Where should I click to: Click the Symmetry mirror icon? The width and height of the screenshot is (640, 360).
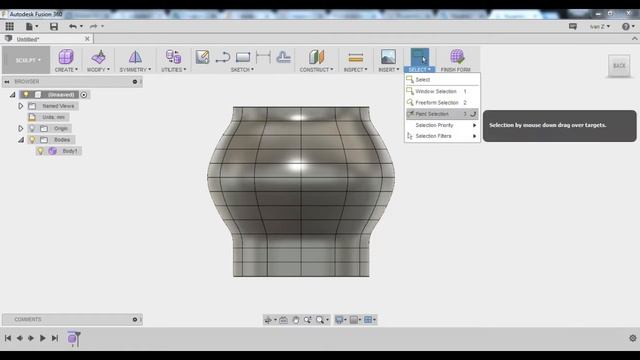coord(135,57)
